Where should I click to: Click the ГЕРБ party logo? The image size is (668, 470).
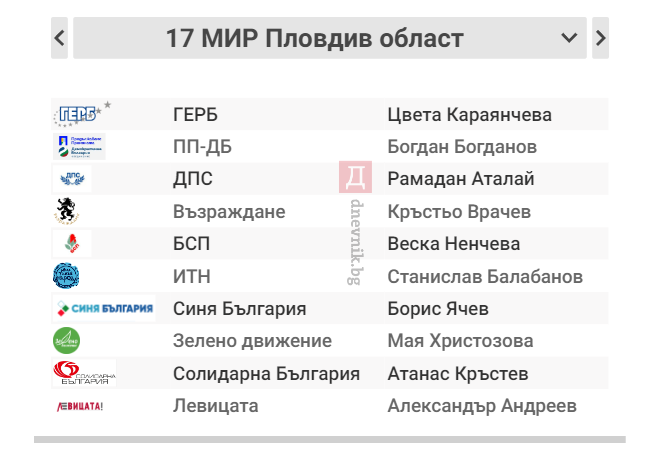(x=82, y=114)
